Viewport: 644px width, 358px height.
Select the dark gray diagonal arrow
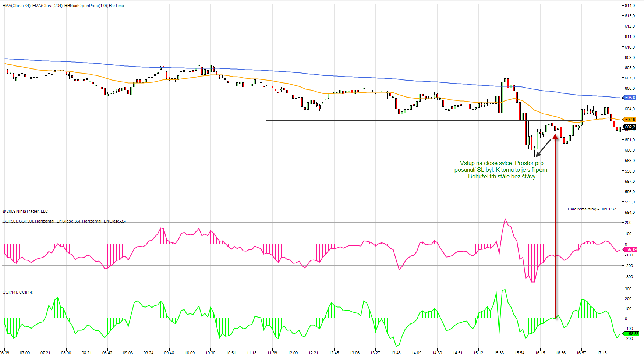pyautogui.click(x=543, y=148)
